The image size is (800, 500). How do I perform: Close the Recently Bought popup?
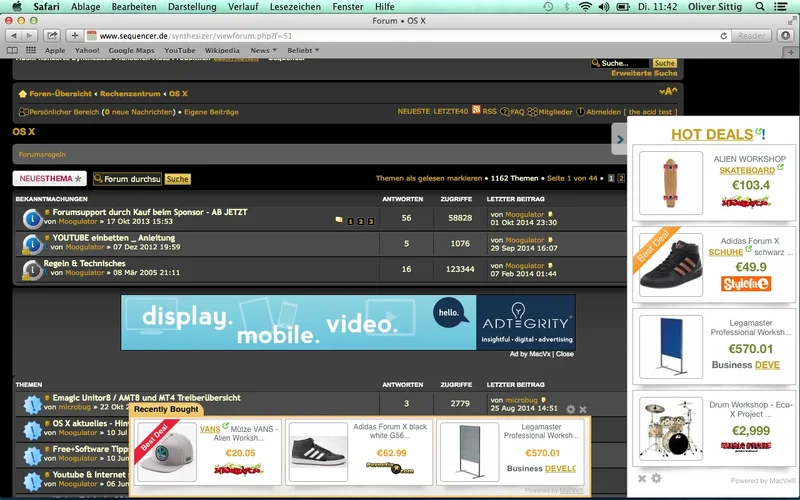click(x=583, y=409)
